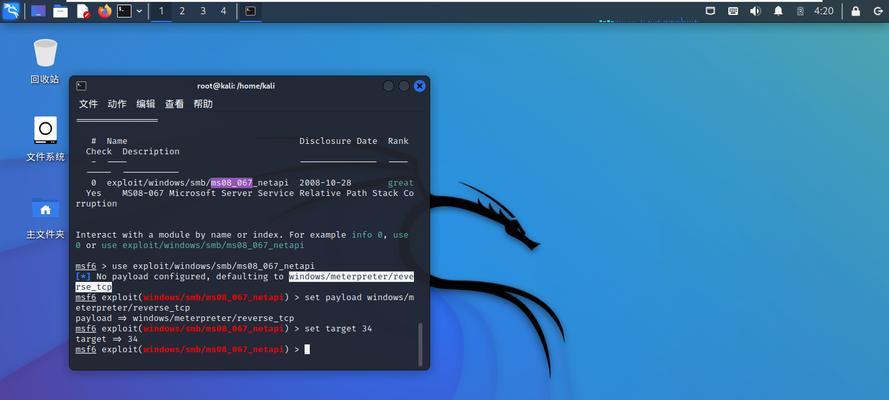Image resolution: width=889 pixels, height=400 pixels.
Task: Open the 动作 menu in terminal
Action: tap(117, 104)
